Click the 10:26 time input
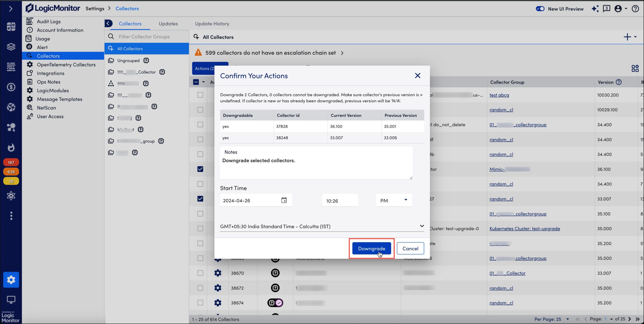This screenshot has width=644, height=324. [340, 201]
